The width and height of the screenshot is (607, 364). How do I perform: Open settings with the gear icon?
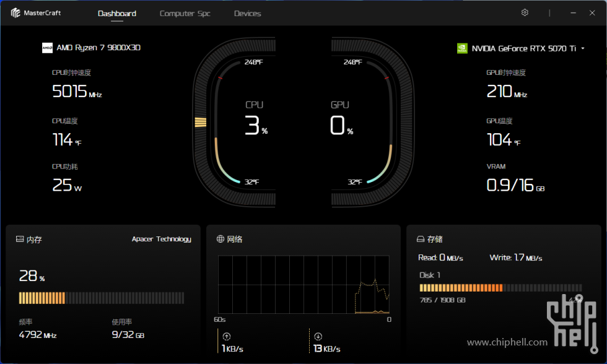(525, 13)
